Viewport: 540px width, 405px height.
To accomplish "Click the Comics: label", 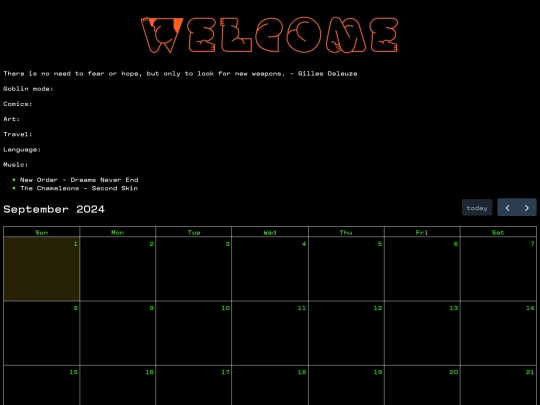I will [18, 104].
